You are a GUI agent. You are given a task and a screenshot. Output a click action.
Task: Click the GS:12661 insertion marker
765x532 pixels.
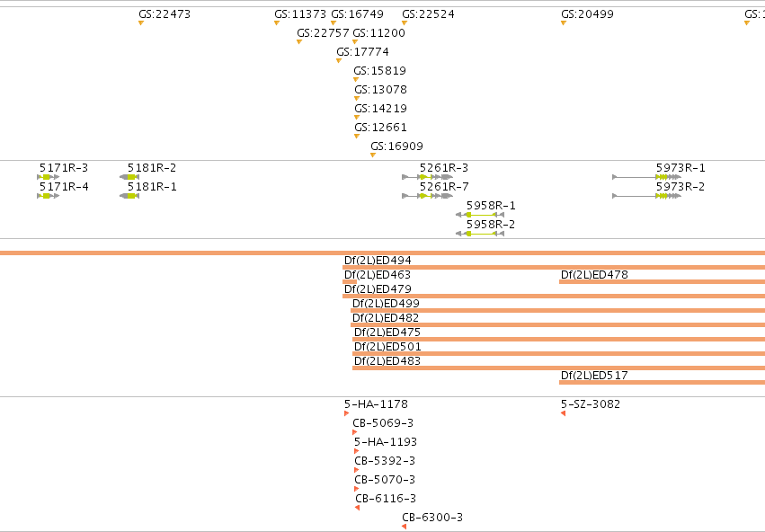click(357, 137)
